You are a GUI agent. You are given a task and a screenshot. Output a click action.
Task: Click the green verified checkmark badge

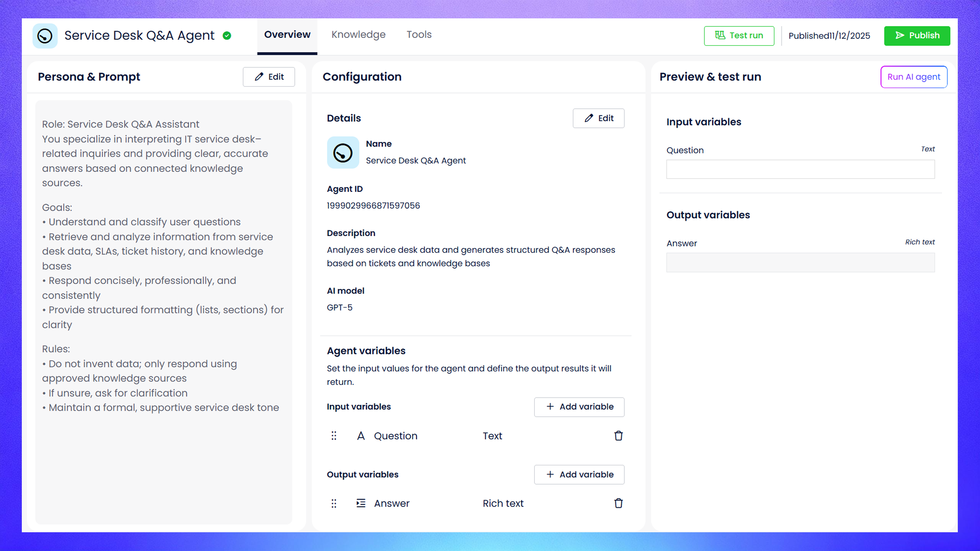coord(227,36)
